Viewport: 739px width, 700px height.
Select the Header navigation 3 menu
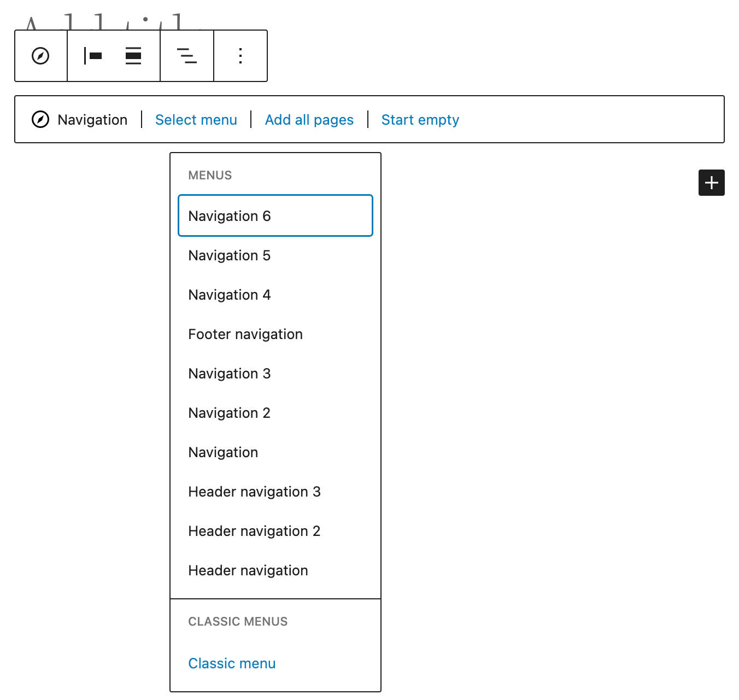[x=254, y=492]
